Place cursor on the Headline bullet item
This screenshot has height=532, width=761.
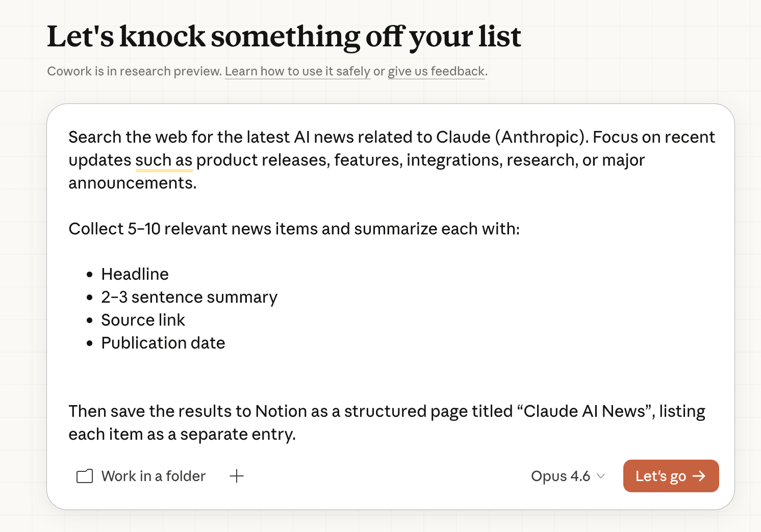tap(135, 274)
